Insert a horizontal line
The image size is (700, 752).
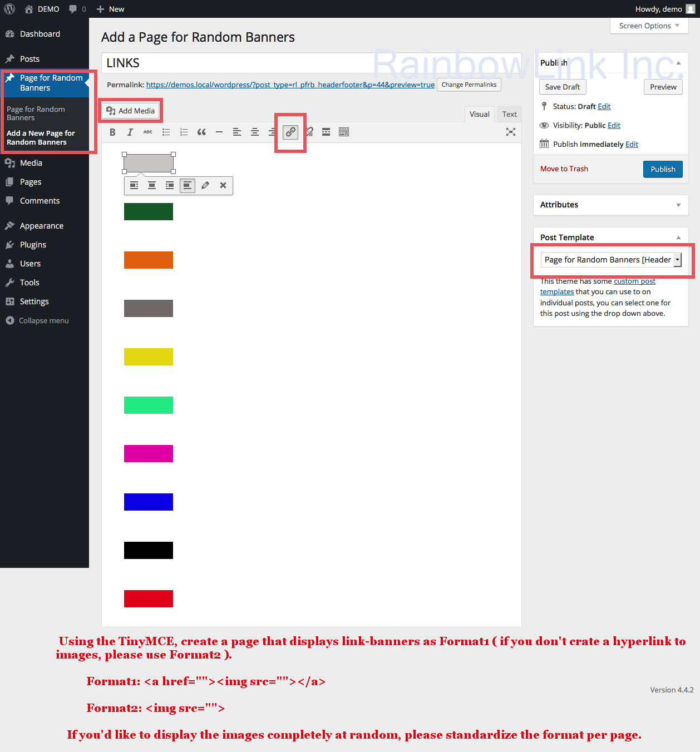coord(219,132)
